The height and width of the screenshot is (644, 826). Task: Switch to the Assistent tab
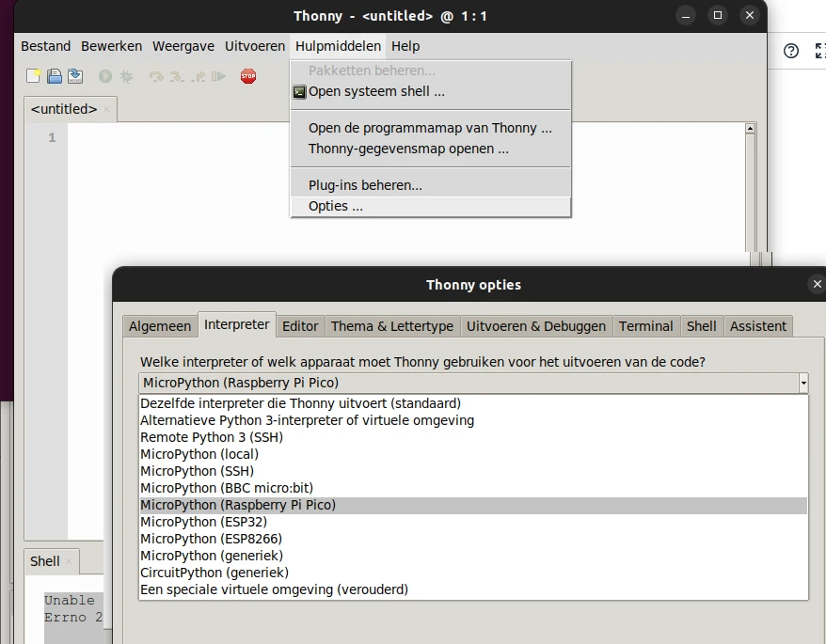(758, 326)
